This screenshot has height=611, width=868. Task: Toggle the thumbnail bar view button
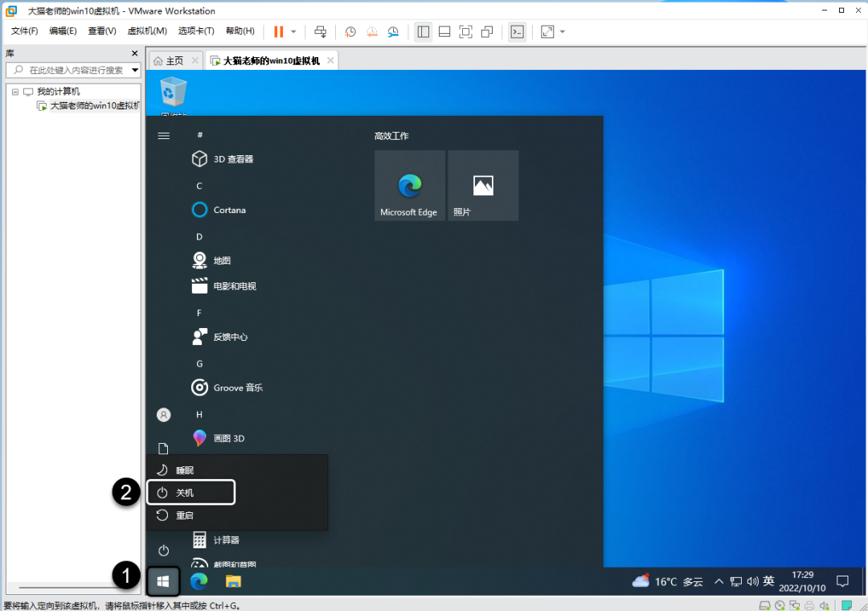[x=444, y=31]
